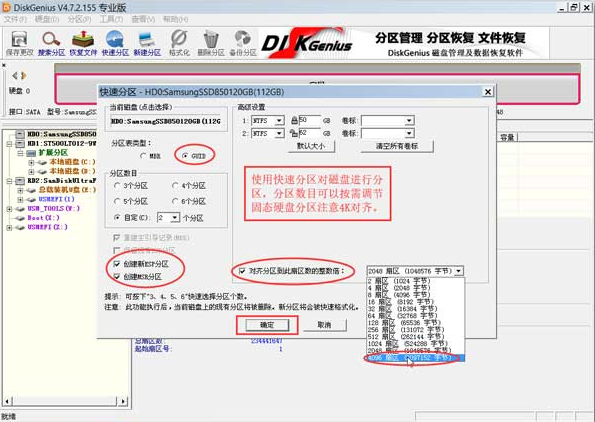Open partition 2 卷标 label dropdown
The image size is (595, 422).
tap(409, 133)
